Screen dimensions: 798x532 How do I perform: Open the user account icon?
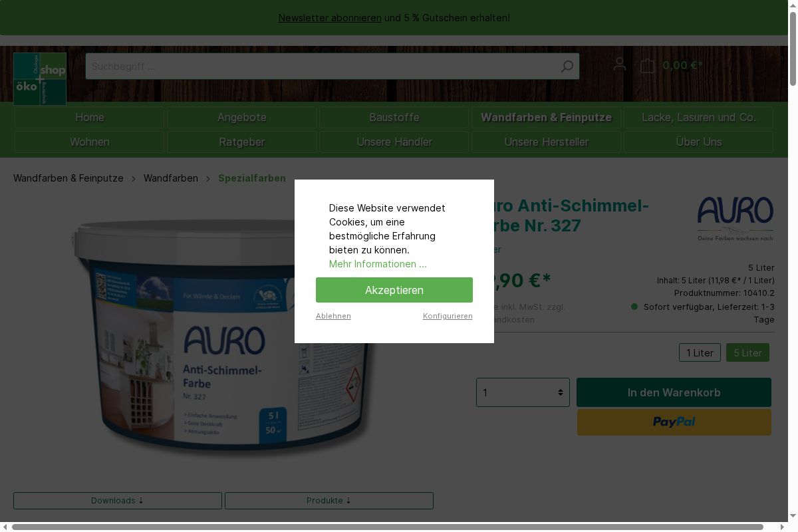click(x=619, y=65)
